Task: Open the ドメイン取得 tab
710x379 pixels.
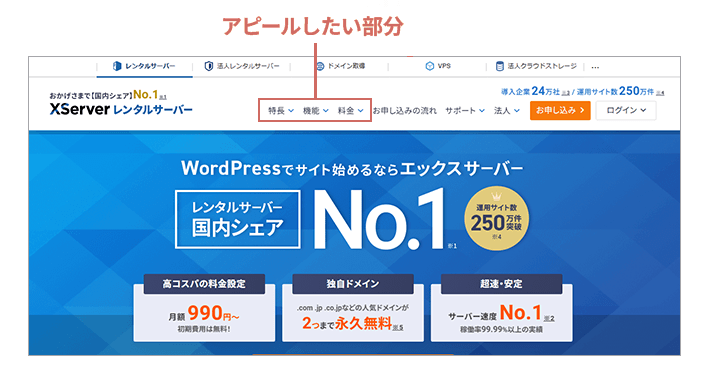Action: (340, 67)
